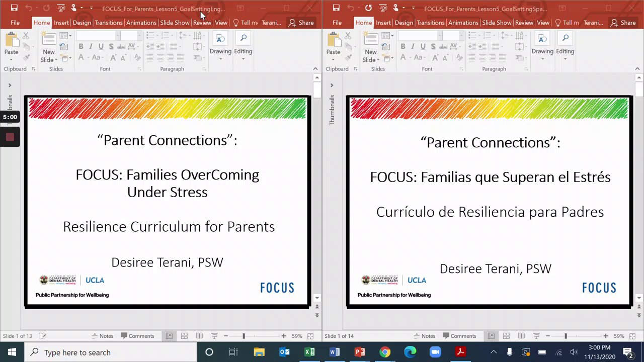Click English window zoom slider handle

(244, 336)
